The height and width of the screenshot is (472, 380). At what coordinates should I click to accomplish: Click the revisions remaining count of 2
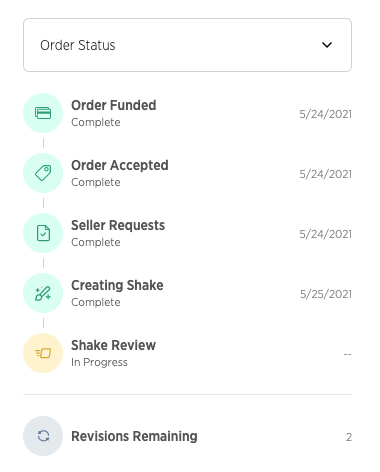pyautogui.click(x=349, y=437)
